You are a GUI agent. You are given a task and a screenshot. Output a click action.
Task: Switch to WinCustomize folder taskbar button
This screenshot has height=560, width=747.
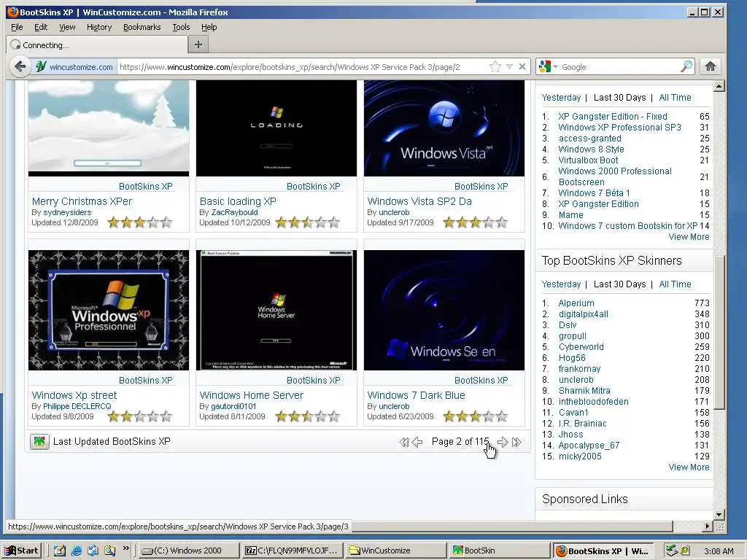coord(396,551)
